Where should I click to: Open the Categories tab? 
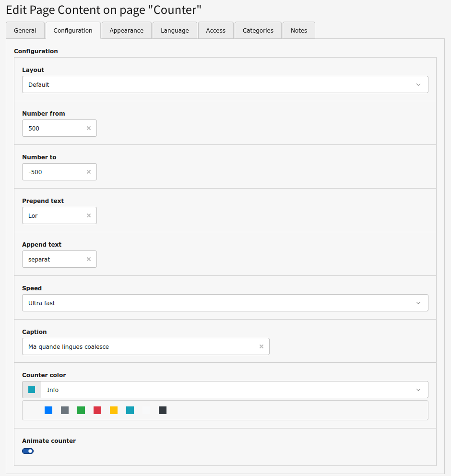point(258,30)
